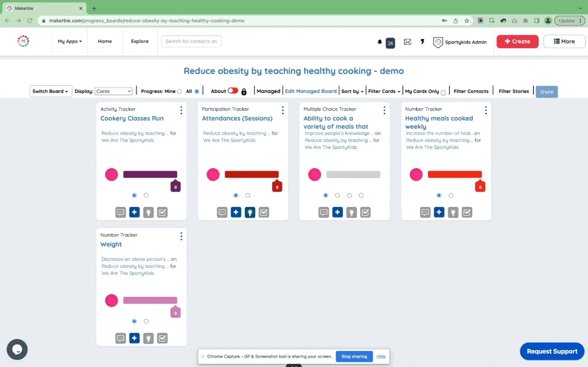This screenshot has height=367, width=588.
Task: Open kebab menu on the Weight card
Action: [181, 236]
